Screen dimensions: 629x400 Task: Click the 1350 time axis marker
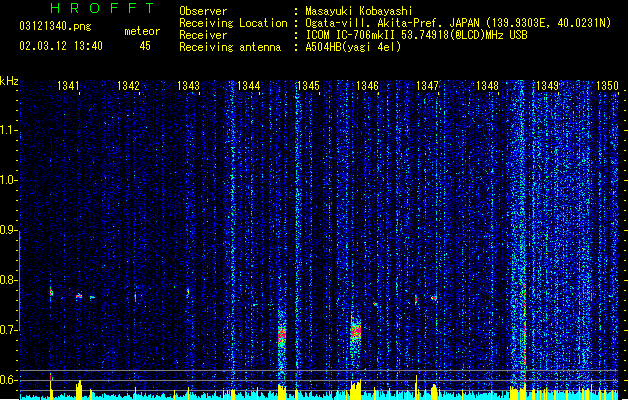tap(607, 85)
